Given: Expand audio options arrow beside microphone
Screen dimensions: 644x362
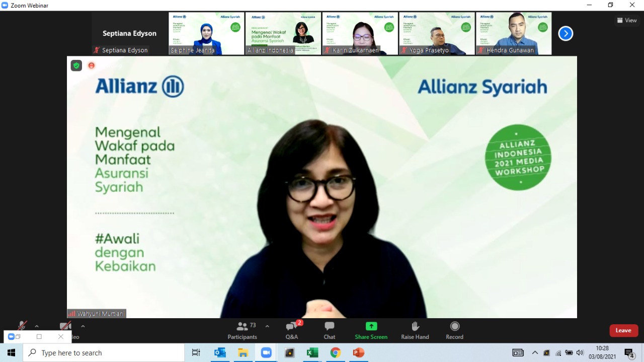Looking at the screenshot, I should tap(37, 326).
